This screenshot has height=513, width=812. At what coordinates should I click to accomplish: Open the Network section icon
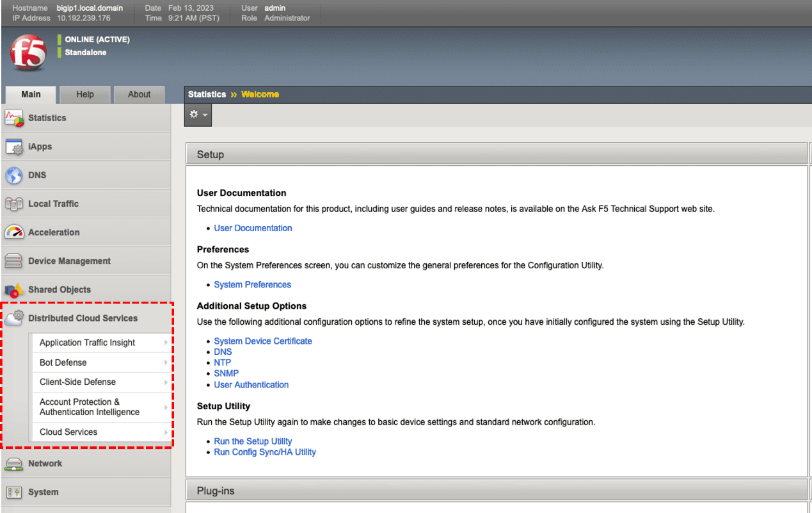(14, 464)
